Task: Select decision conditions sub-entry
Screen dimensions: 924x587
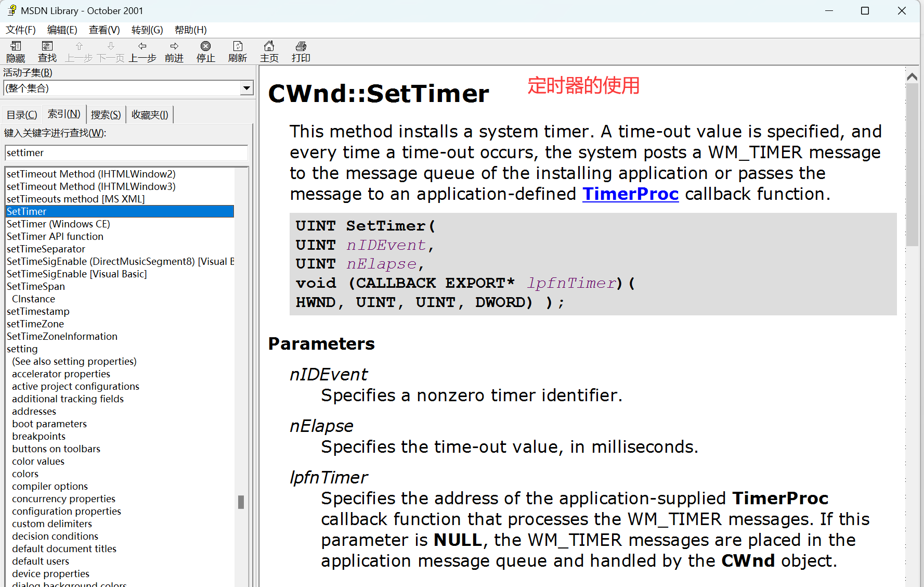Action: pos(55,536)
